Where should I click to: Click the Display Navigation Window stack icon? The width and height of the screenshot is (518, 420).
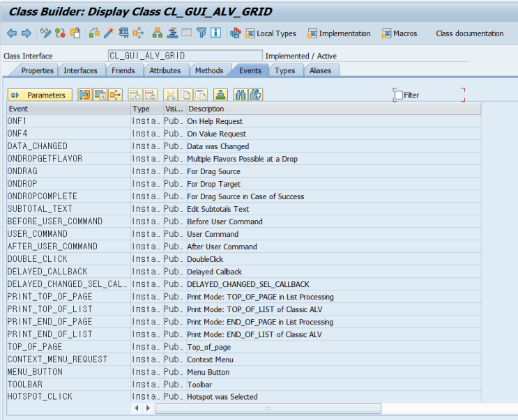172,33
